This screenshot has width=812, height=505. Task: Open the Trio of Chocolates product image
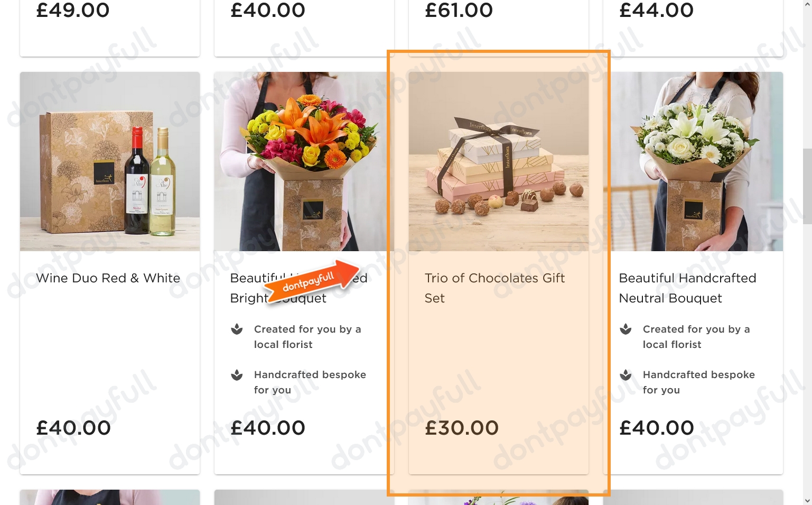click(499, 161)
